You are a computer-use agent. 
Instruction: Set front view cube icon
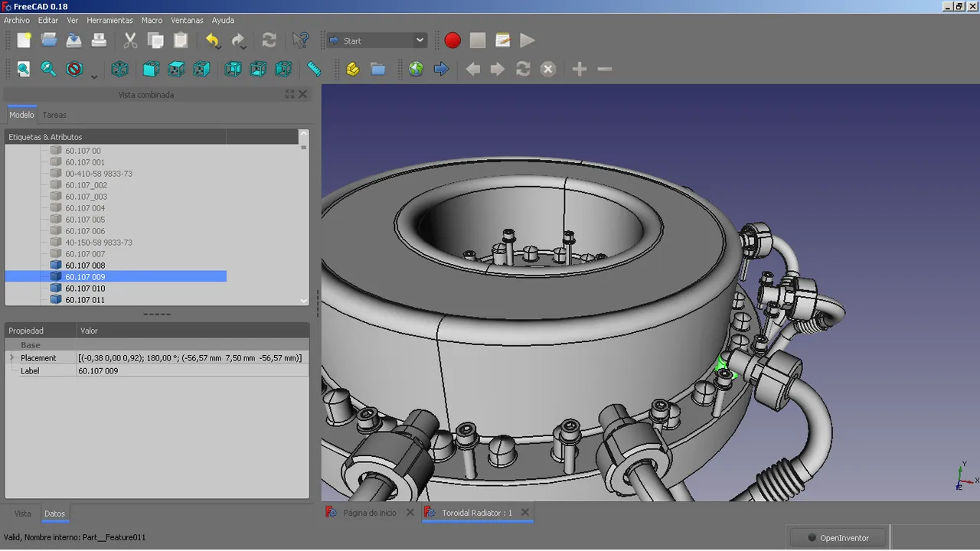[x=151, y=69]
